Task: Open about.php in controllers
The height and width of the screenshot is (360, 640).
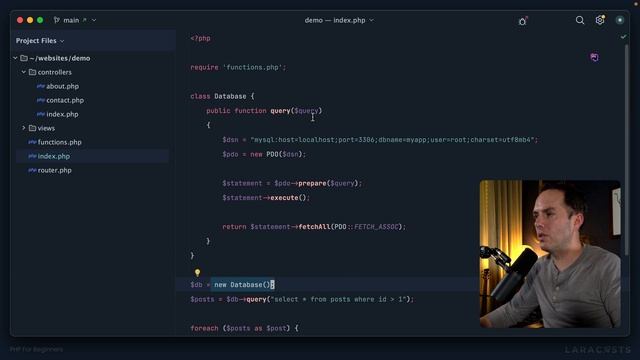Action: [62, 86]
